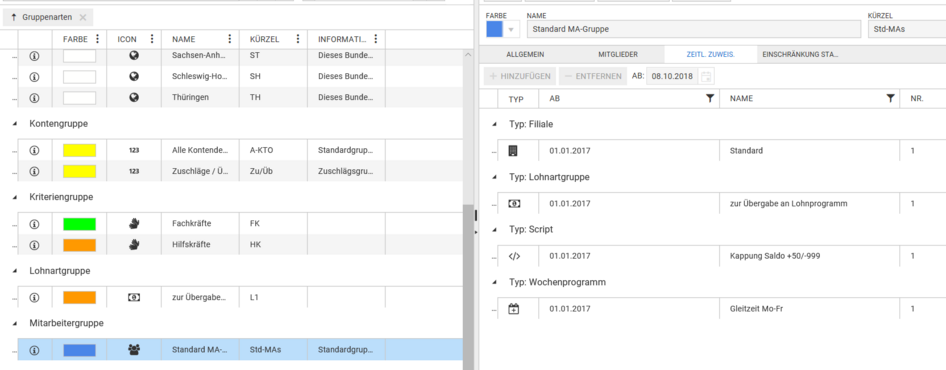Open NAME column options menu in group list
Screen dimensions: 946x370
click(229, 39)
